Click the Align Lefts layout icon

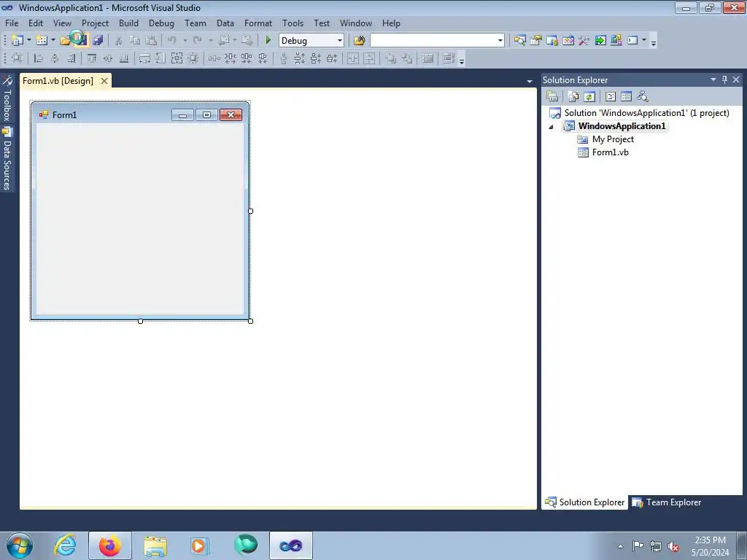point(39,58)
